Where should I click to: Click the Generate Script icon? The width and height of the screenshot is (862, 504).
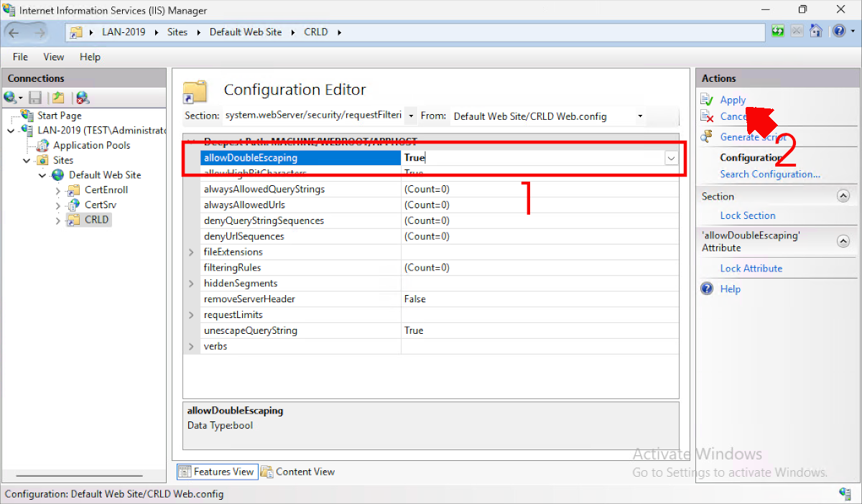coord(708,136)
